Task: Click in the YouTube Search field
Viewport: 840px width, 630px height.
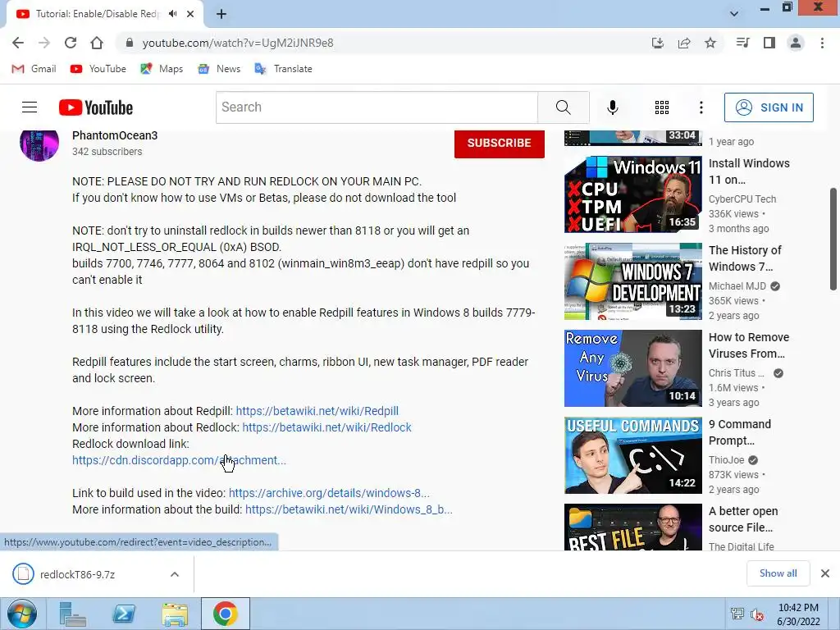Action: 377,107
